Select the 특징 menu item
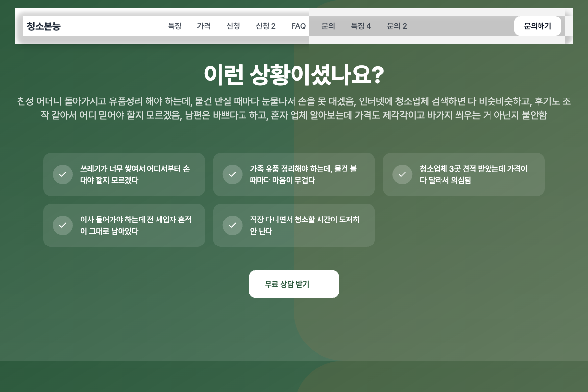Image resolution: width=588 pixels, height=392 pixels. click(174, 26)
